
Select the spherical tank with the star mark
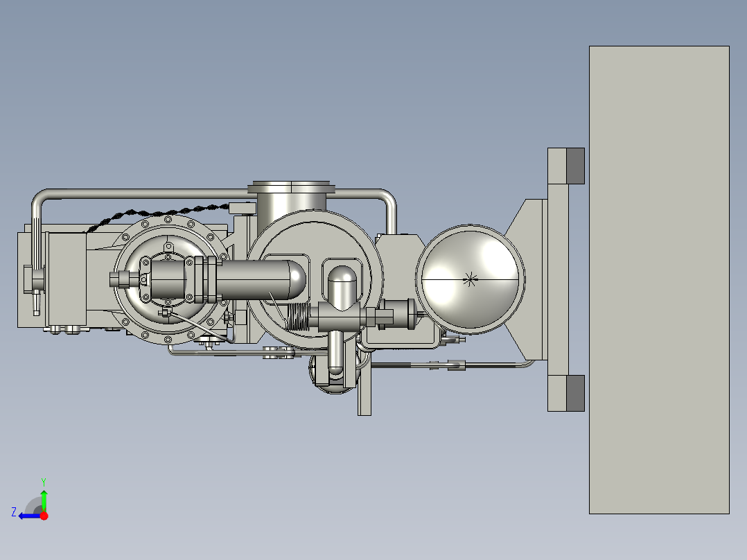pyautogui.click(x=471, y=279)
